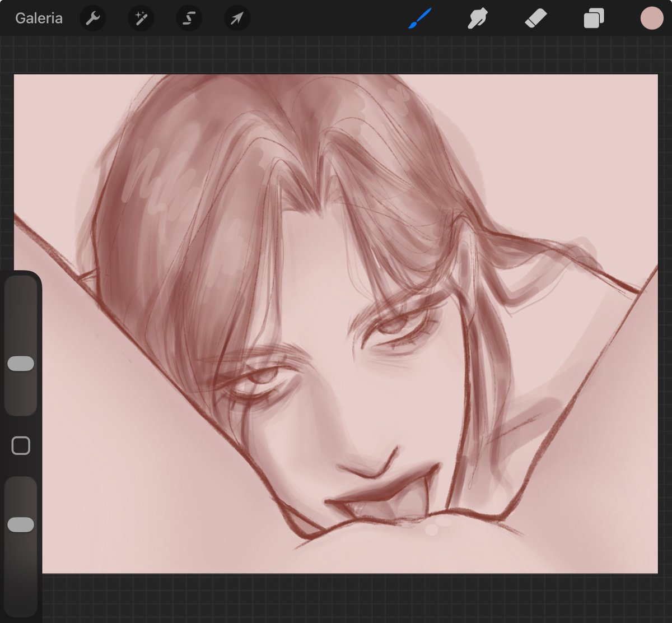This screenshot has width=672, height=623.
Task: Open the Actions wrench menu
Action: [x=92, y=18]
